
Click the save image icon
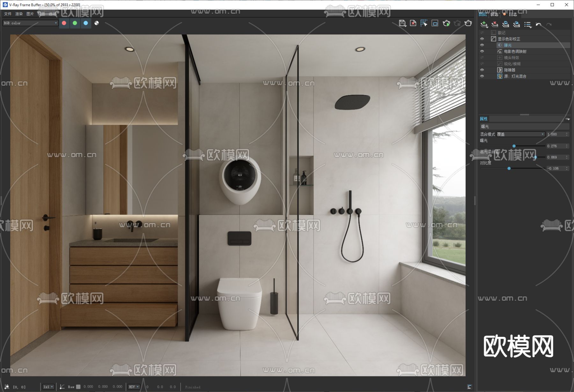pos(402,23)
